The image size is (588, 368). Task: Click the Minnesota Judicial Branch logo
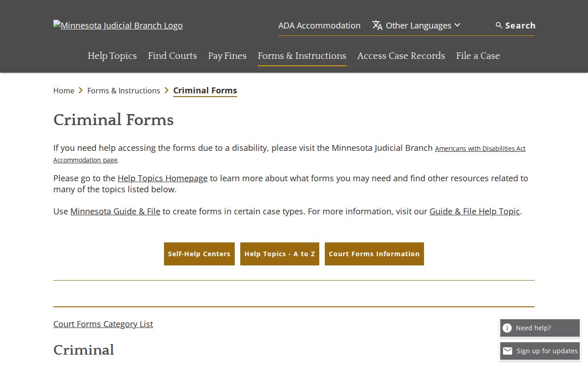click(x=118, y=25)
